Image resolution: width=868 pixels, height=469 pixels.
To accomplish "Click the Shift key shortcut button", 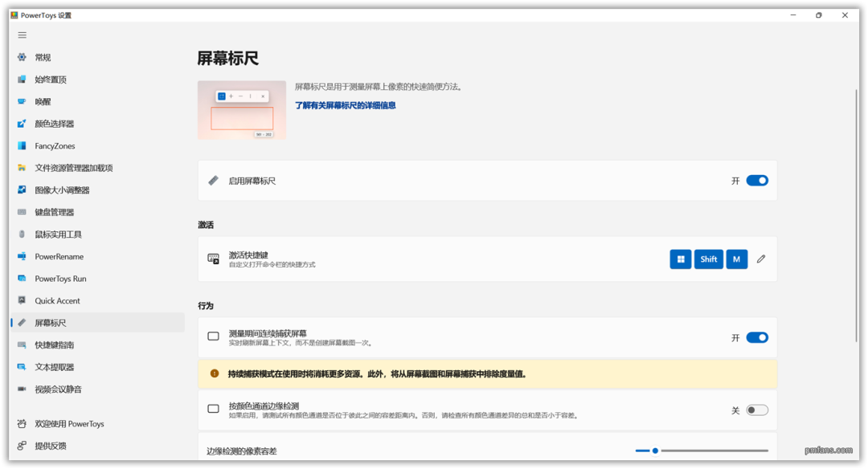I will (709, 259).
